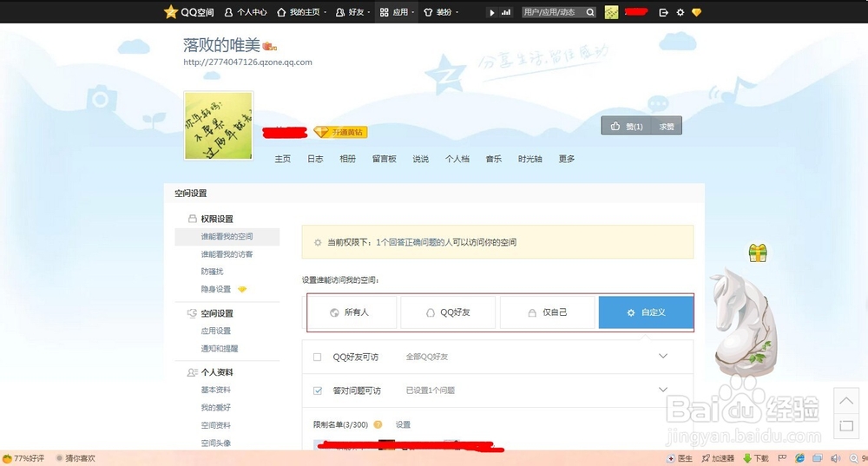Expand the 更多 navigation item
Screen dimensions: 868x466
(x=566, y=159)
